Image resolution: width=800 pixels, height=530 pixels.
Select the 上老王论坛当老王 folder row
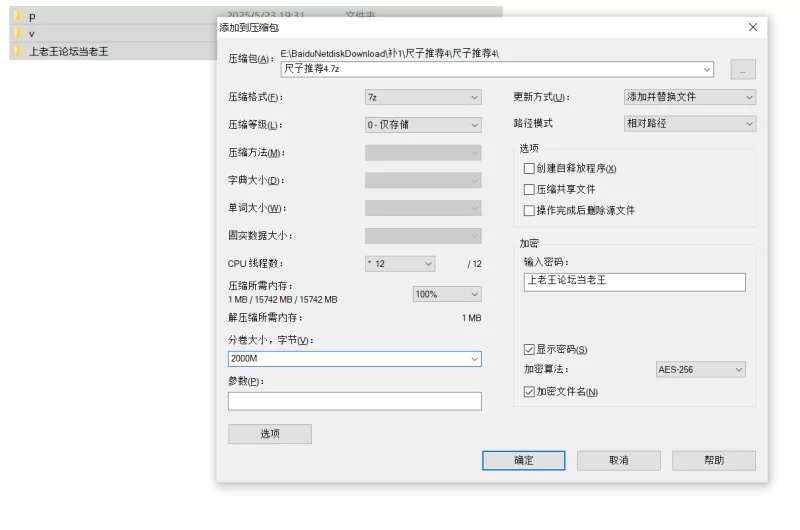pyautogui.click(x=113, y=51)
